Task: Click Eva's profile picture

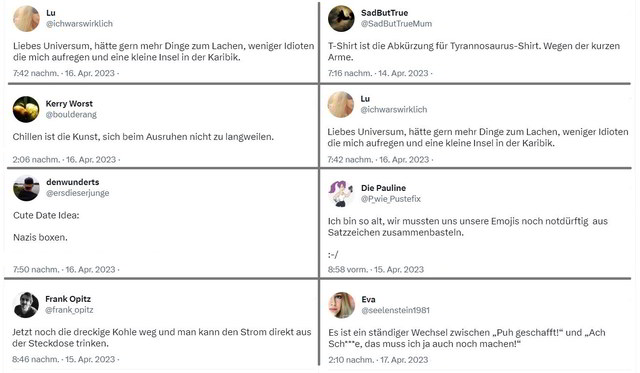Action: click(342, 305)
